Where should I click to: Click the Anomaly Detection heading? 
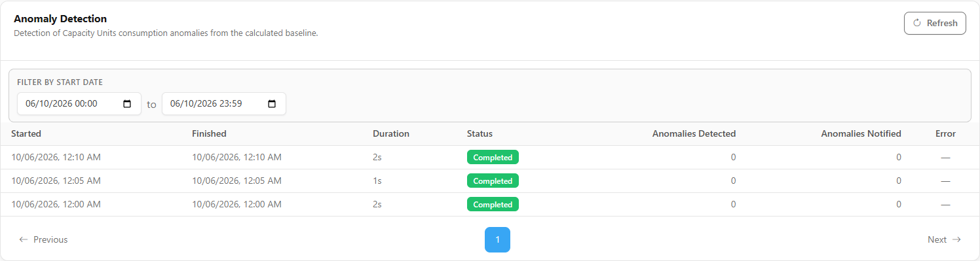60,19
